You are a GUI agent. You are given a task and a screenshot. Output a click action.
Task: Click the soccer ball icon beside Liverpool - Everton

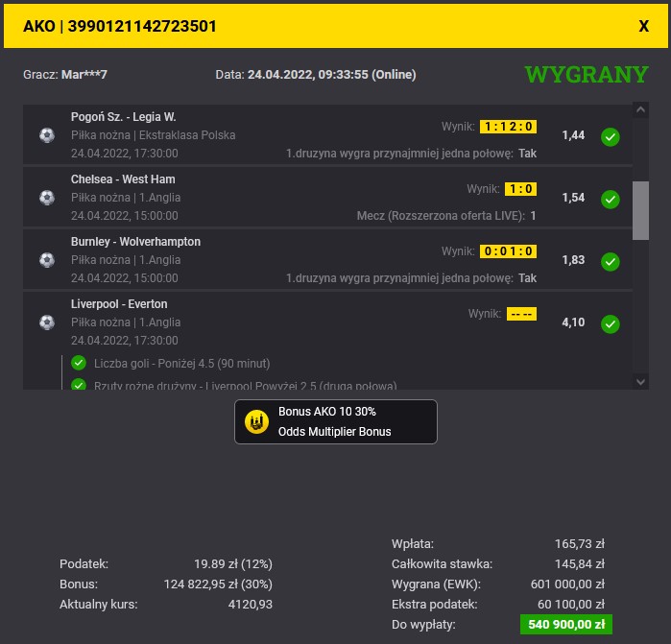pyautogui.click(x=47, y=322)
